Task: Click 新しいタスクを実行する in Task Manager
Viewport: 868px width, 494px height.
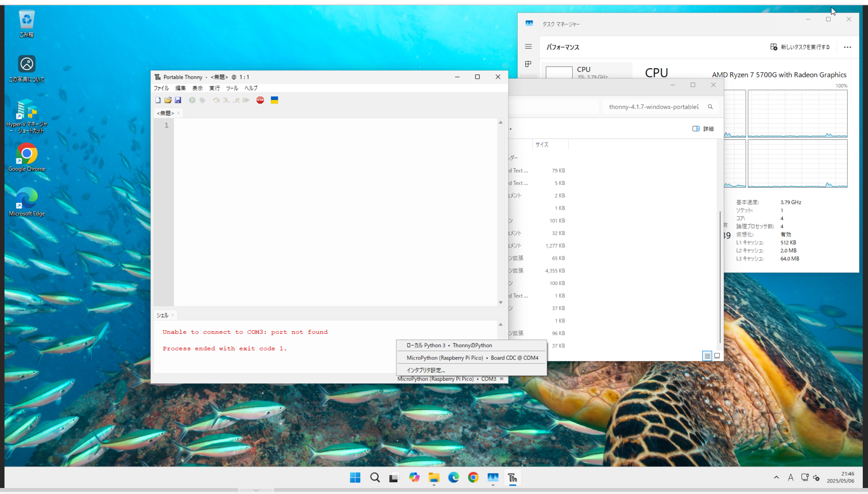Action: pos(800,47)
